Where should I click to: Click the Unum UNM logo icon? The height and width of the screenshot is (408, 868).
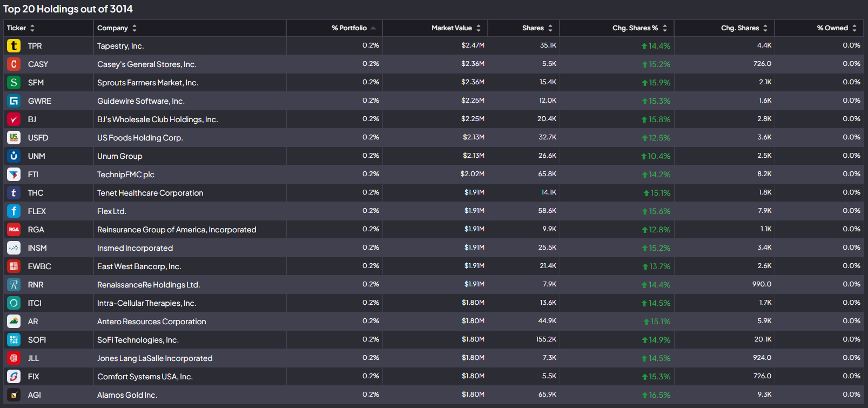point(14,156)
